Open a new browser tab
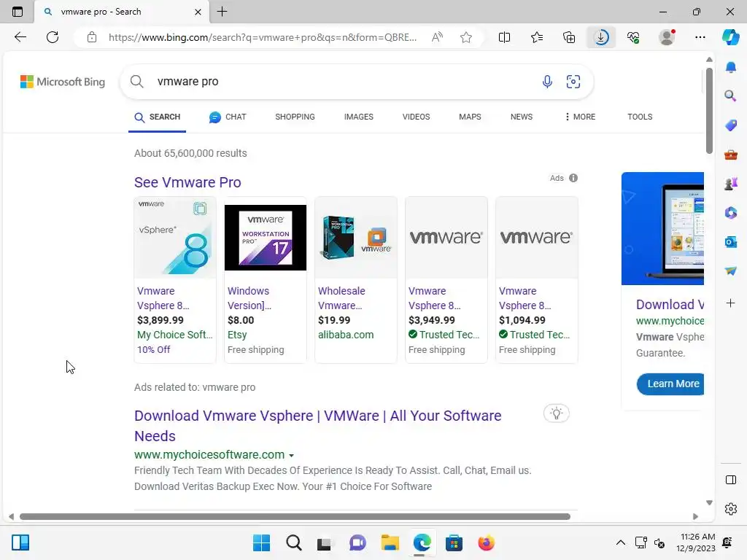Screen dimensions: 747x560 [x=222, y=12]
